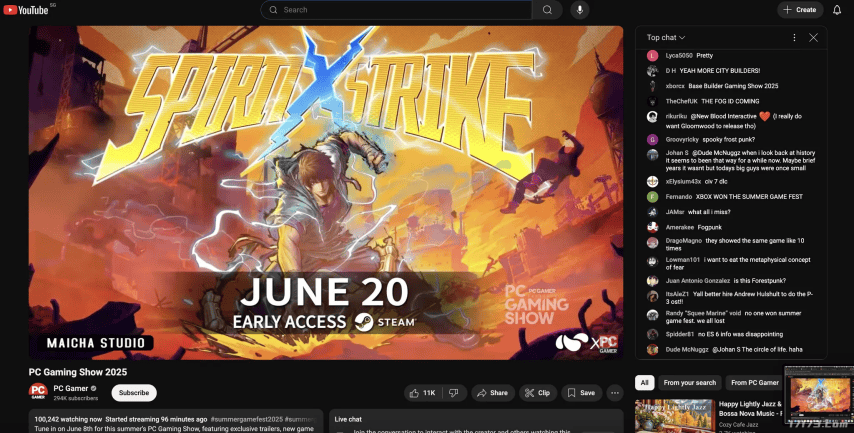Screen dimensions: 854x433
Task: Click the heart emoji in rikuriku message
Action: click(765, 117)
